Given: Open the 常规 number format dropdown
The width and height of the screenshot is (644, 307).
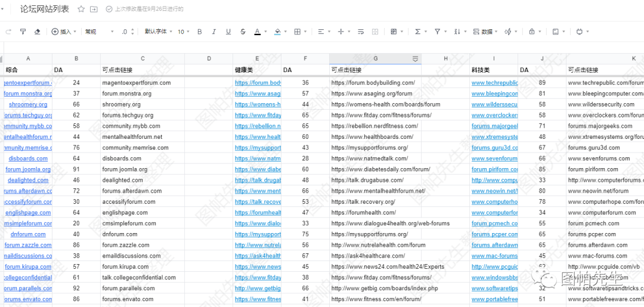Looking at the screenshot, I should tap(100, 32).
